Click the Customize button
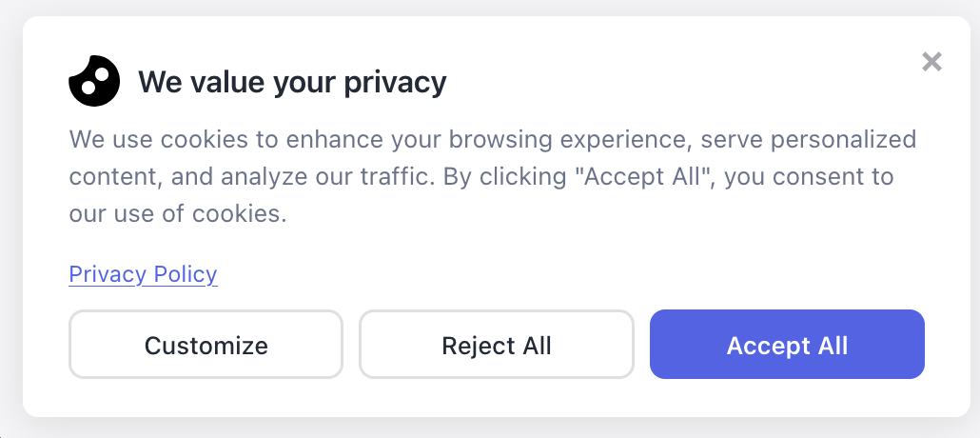 [x=206, y=344]
